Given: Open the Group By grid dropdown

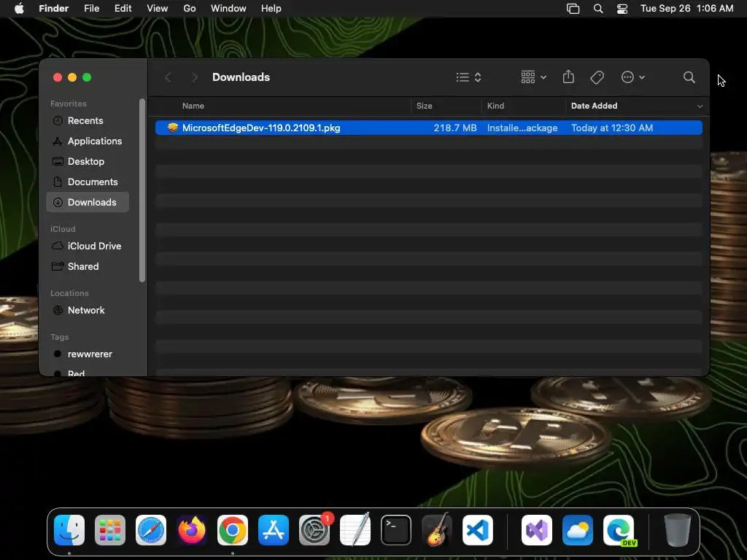Looking at the screenshot, I should pos(533,77).
